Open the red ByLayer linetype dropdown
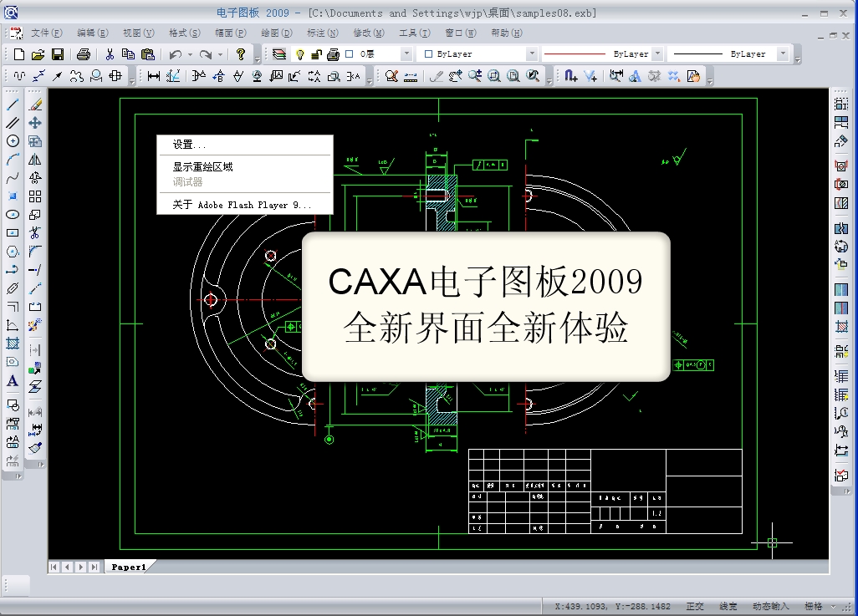Screen dimensions: 858x616 pos(658,54)
